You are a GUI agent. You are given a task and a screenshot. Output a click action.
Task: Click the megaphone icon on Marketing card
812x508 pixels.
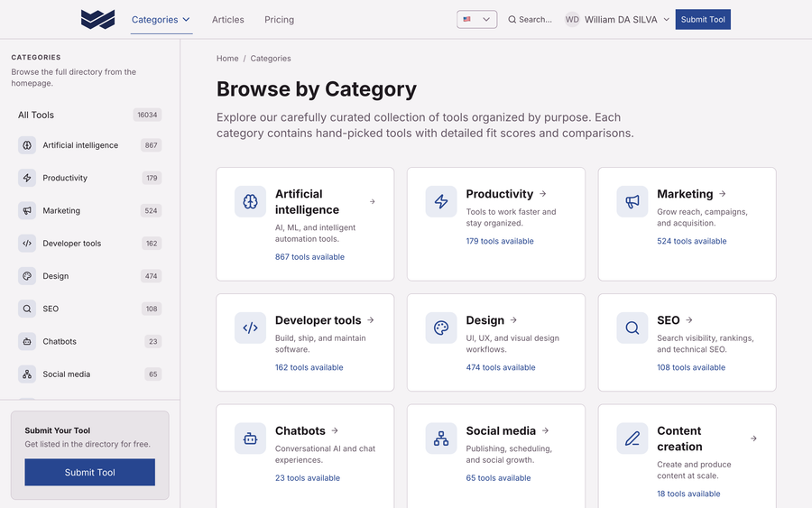point(632,201)
